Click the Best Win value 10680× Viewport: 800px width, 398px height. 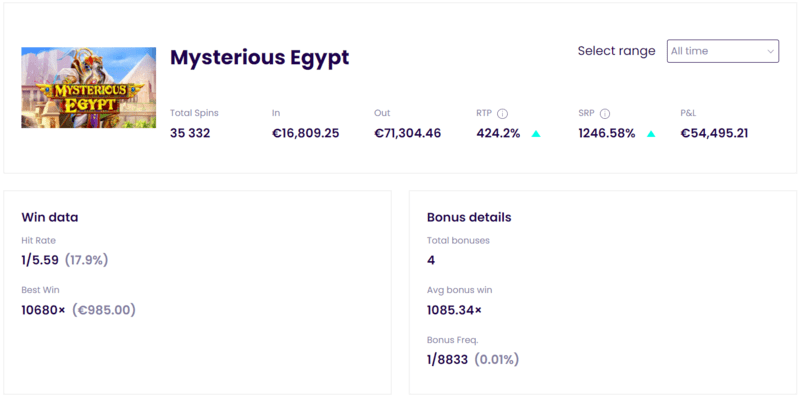pos(43,310)
